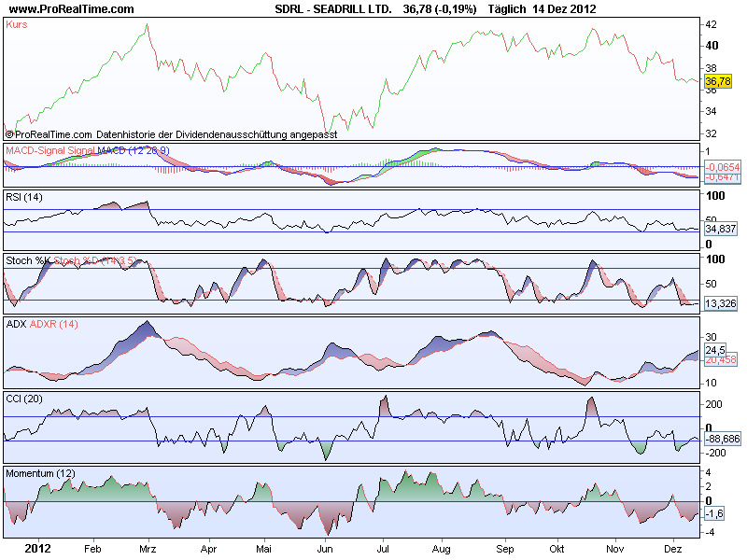Click the -0,0654 MACD value box
This screenshot has height=560, width=747.
tap(722, 167)
